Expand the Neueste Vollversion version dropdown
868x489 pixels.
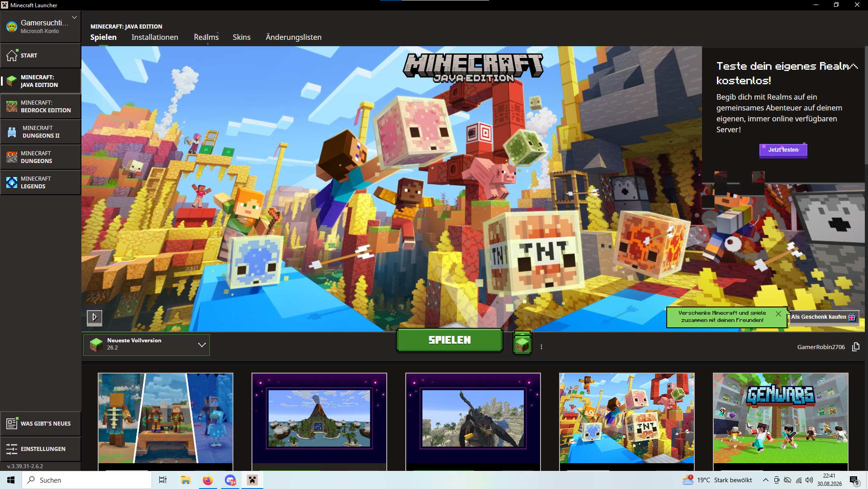[146, 345]
